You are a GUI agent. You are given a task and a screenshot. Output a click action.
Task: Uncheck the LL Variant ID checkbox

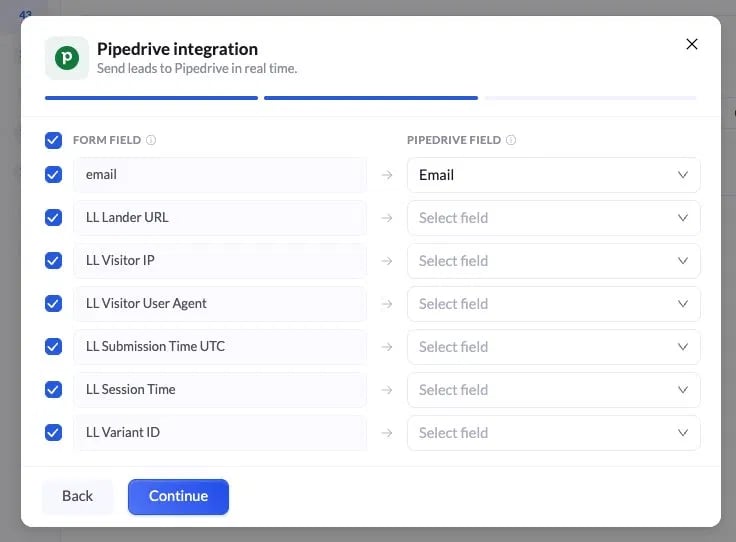click(54, 432)
